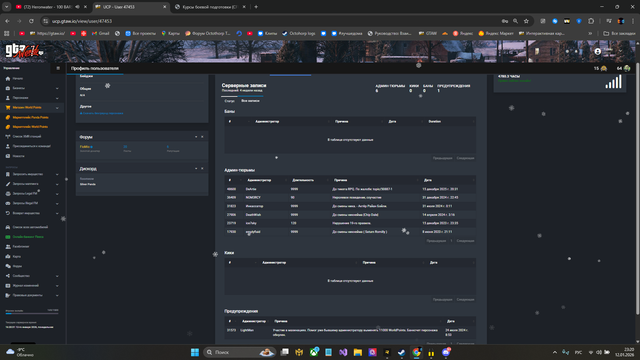Switch to the Все записи tab
640x360 pixels.
click(x=250, y=101)
